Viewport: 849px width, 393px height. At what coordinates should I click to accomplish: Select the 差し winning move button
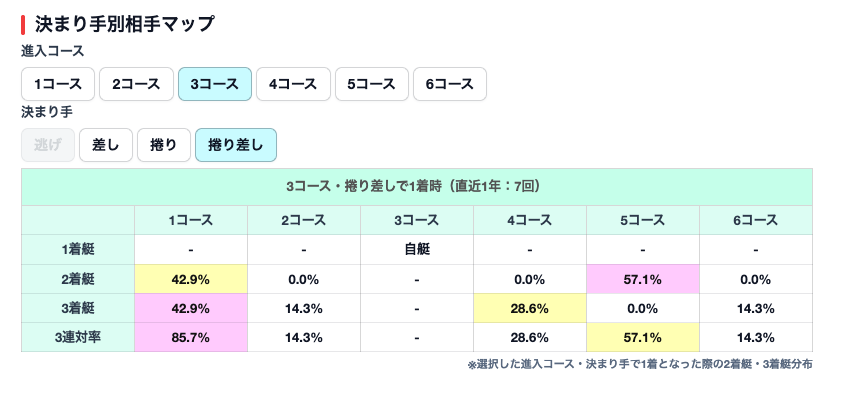pos(106,145)
